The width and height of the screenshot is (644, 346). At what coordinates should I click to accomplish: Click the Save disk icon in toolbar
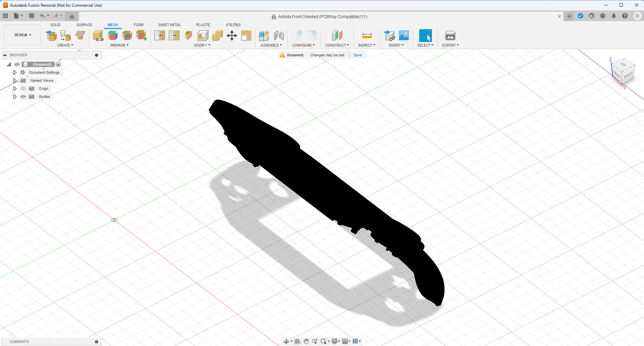pos(32,16)
